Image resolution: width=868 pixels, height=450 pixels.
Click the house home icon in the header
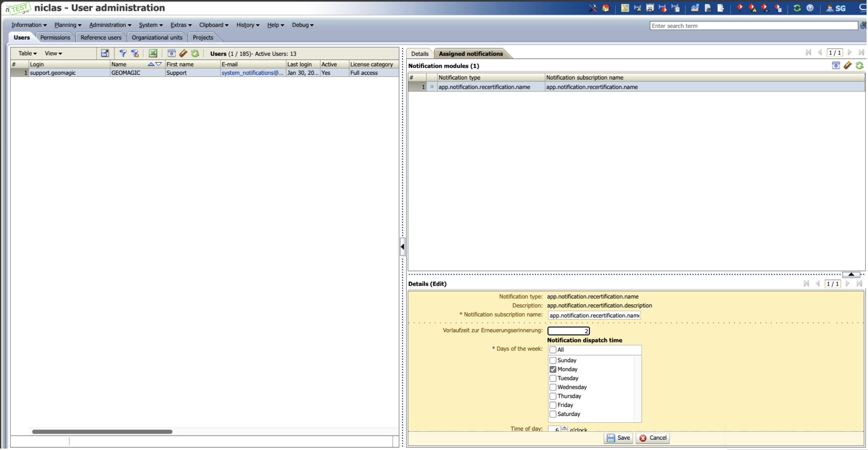coord(606,8)
